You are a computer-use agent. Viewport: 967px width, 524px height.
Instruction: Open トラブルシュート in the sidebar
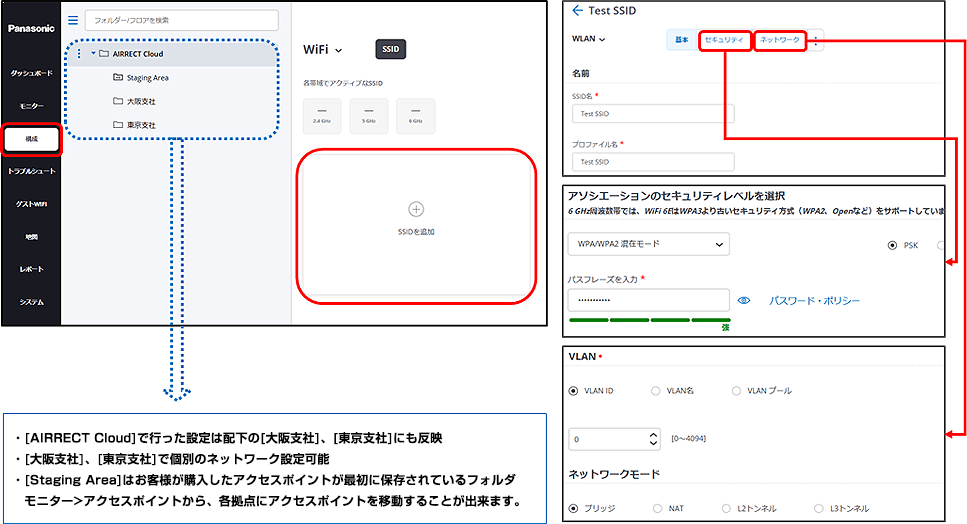(31, 171)
